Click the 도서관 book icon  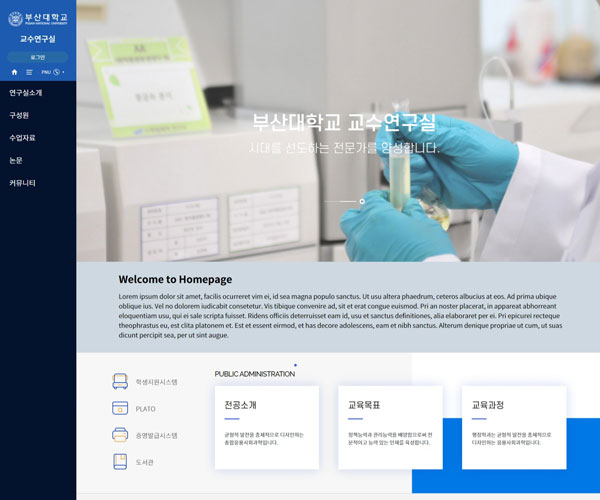(119, 462)
